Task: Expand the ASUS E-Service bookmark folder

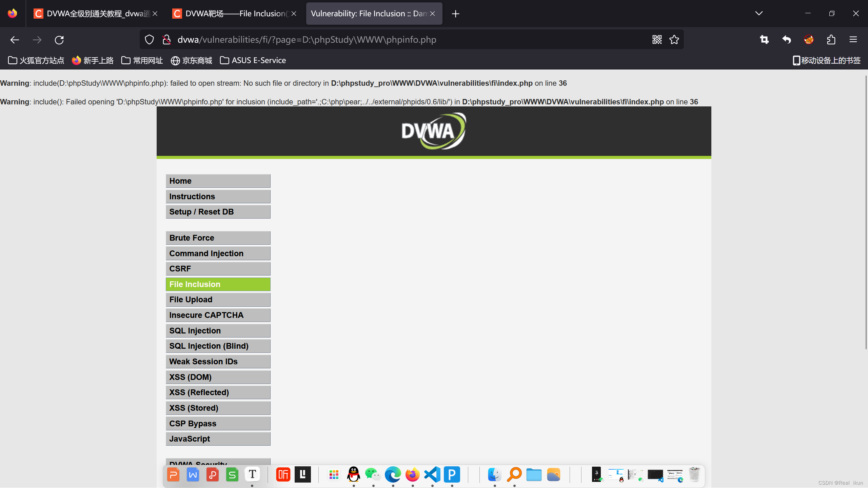Action: click(253, 60)
